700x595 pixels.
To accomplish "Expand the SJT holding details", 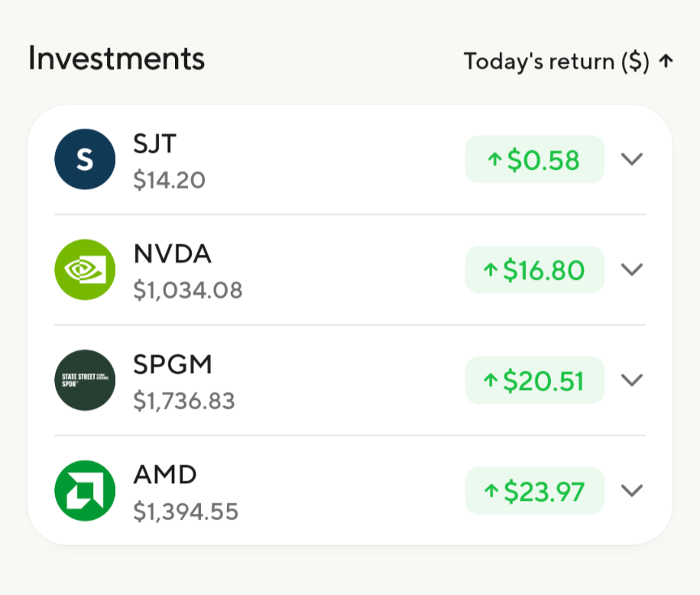I will tap(632, 159).
